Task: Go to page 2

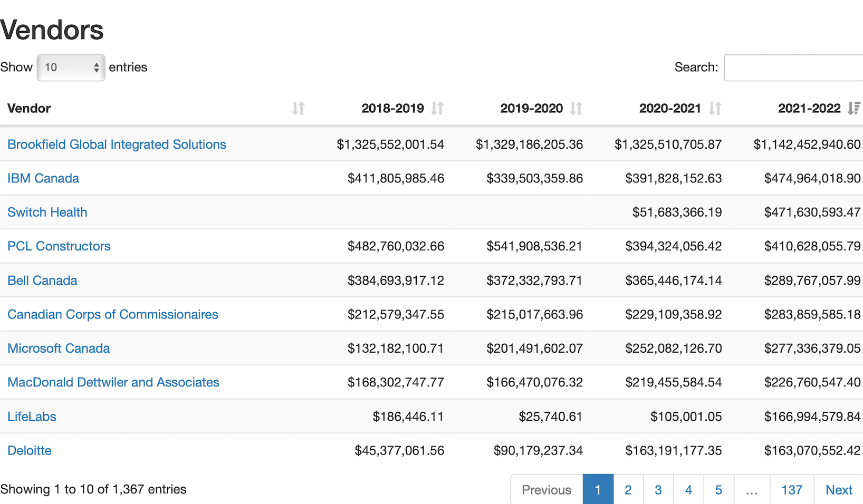Action: (628, 490)
